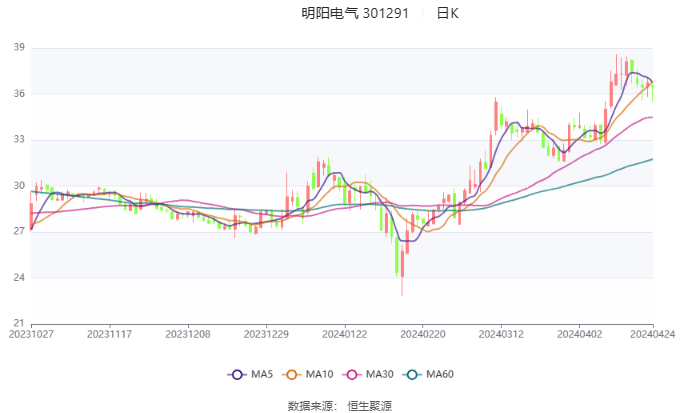Click the 39 price axis label

pos(19,48)
